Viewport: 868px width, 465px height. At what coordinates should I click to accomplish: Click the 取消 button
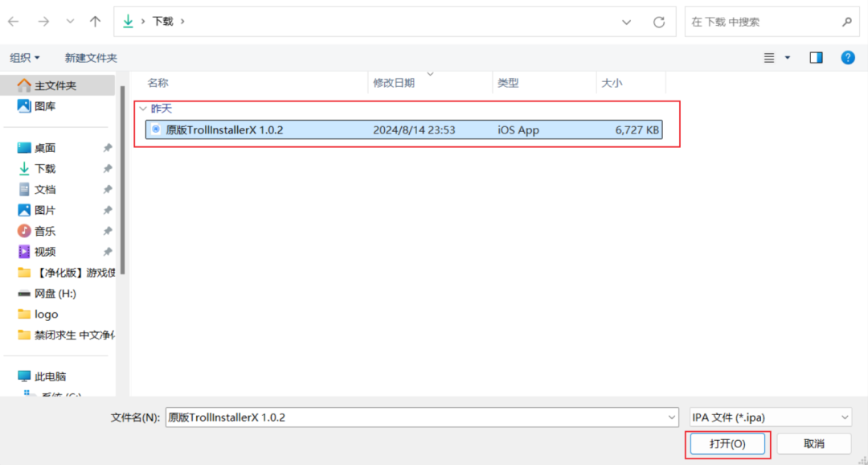813,444
